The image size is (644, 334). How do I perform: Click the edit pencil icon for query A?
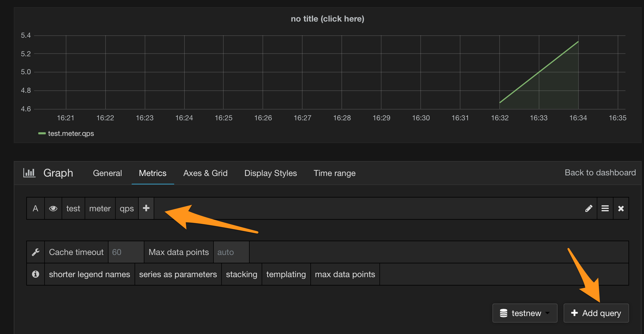588,208
